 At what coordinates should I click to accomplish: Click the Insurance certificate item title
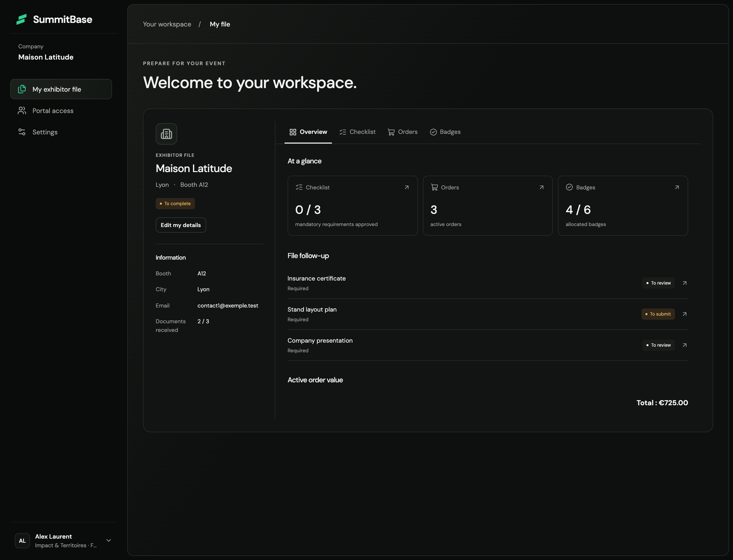(317, 278)
